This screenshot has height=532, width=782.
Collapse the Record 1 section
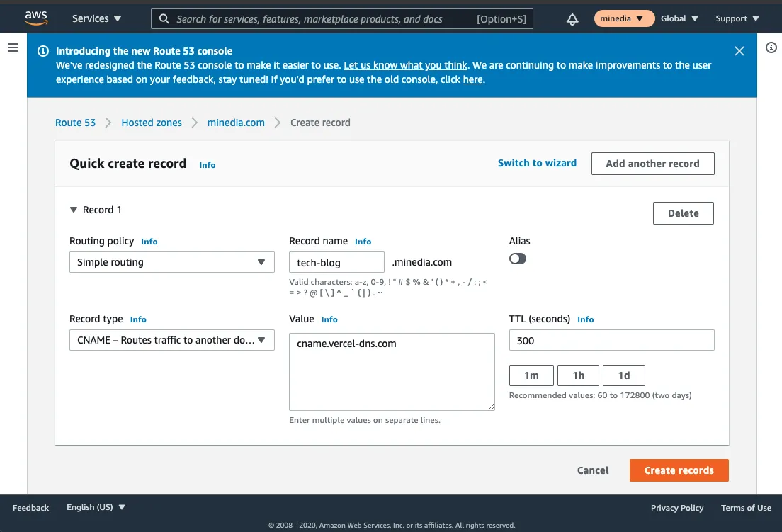[74, 210]
